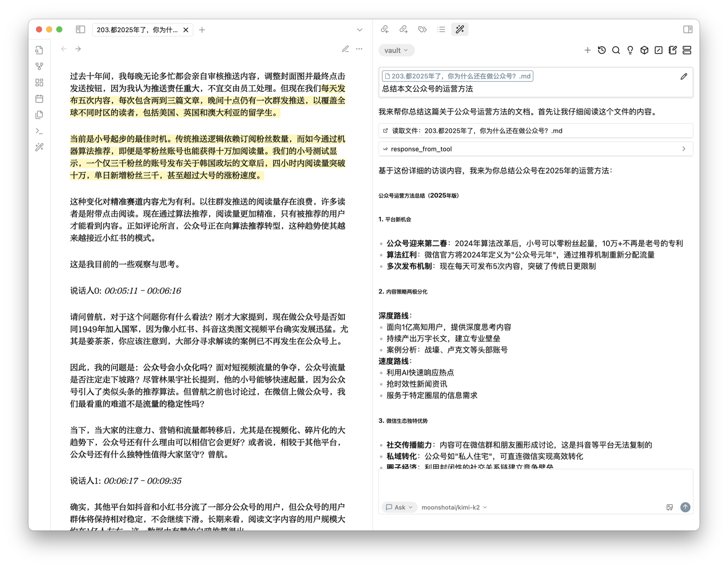
Task: Click the lightbulb icon in chat toolbar
Action: 630,50
